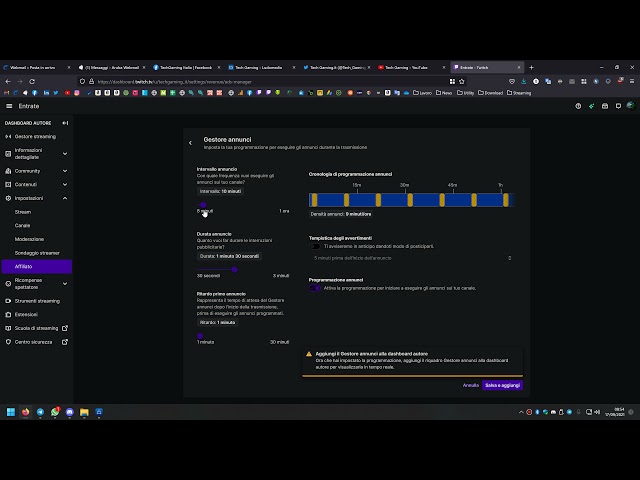Select Stream under Impostazioni
The height and width of the screenshot is (480, 640).
pyautogui.click(x=23, y=212)
